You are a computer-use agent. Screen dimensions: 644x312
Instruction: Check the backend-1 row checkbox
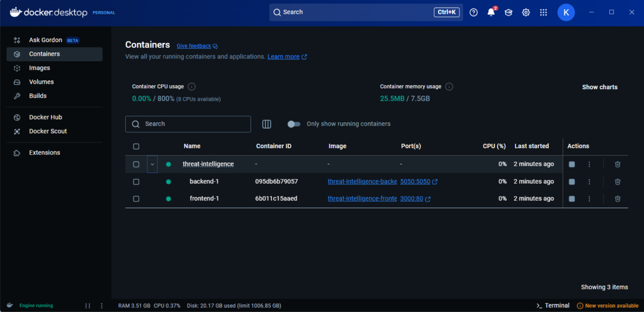pos(136,181)
